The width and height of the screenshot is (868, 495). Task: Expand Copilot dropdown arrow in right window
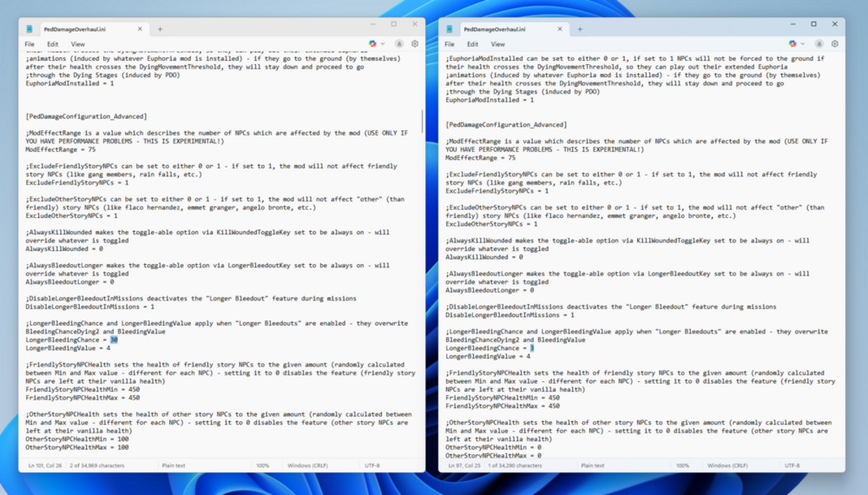803,43
